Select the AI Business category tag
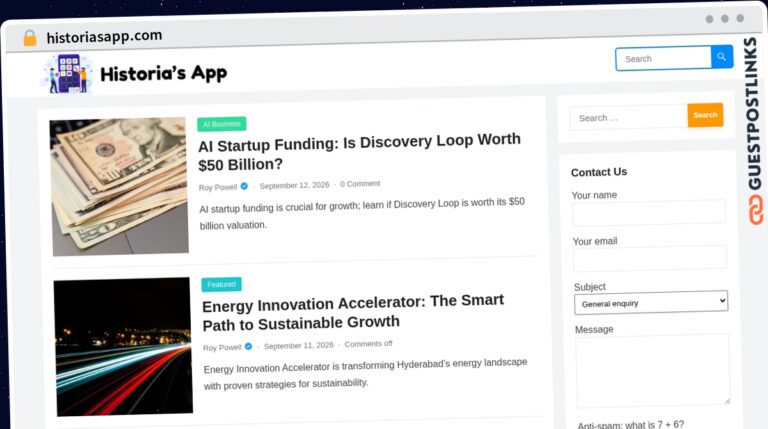Viewport: 768px width, 429px height. pos(221,124)
